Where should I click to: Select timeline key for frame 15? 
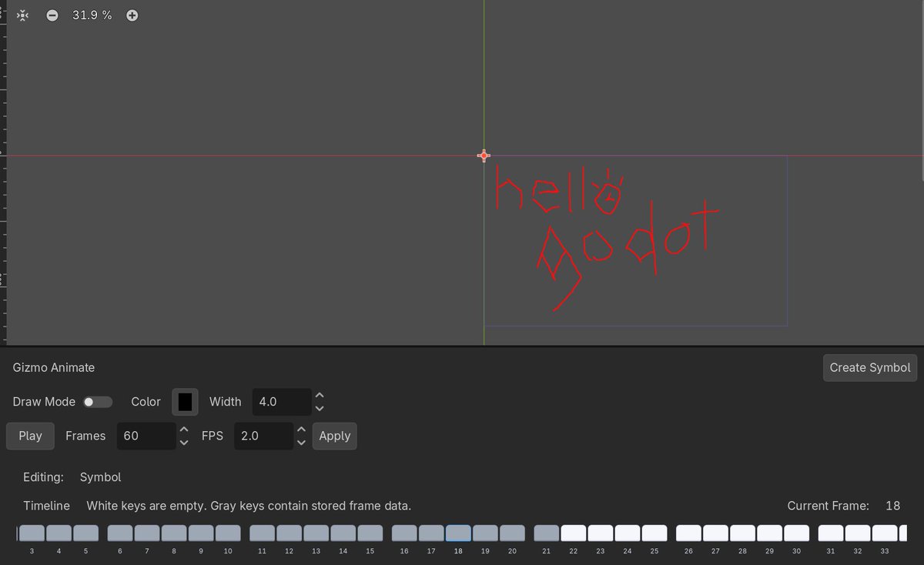point(370,533)
